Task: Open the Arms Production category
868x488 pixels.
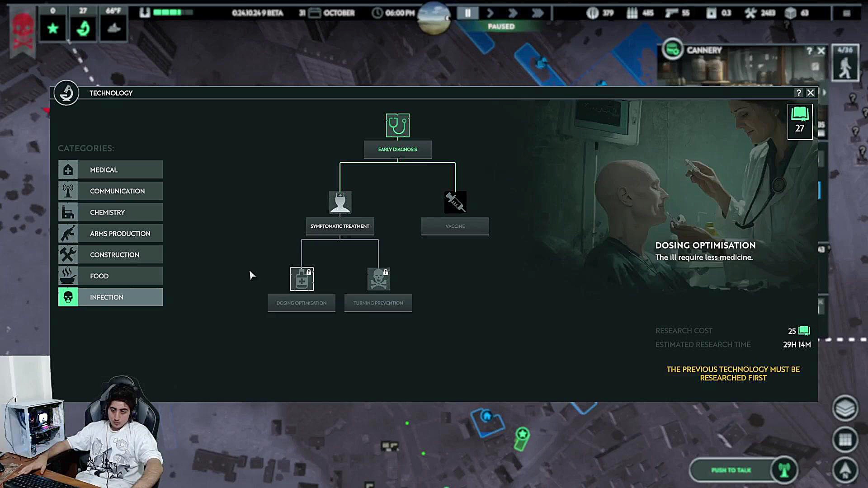Action: click(x=110, y=234)
